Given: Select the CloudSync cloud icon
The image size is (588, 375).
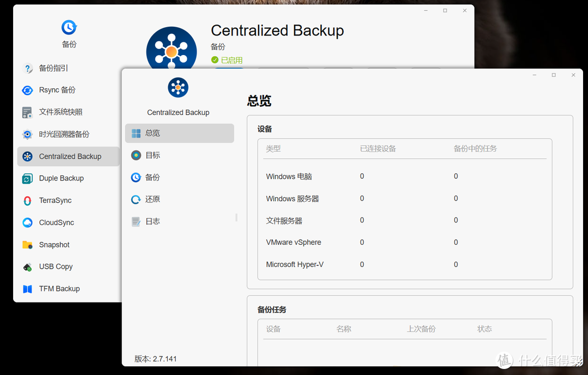Looking at the screenshot, I should pos(27,223).
